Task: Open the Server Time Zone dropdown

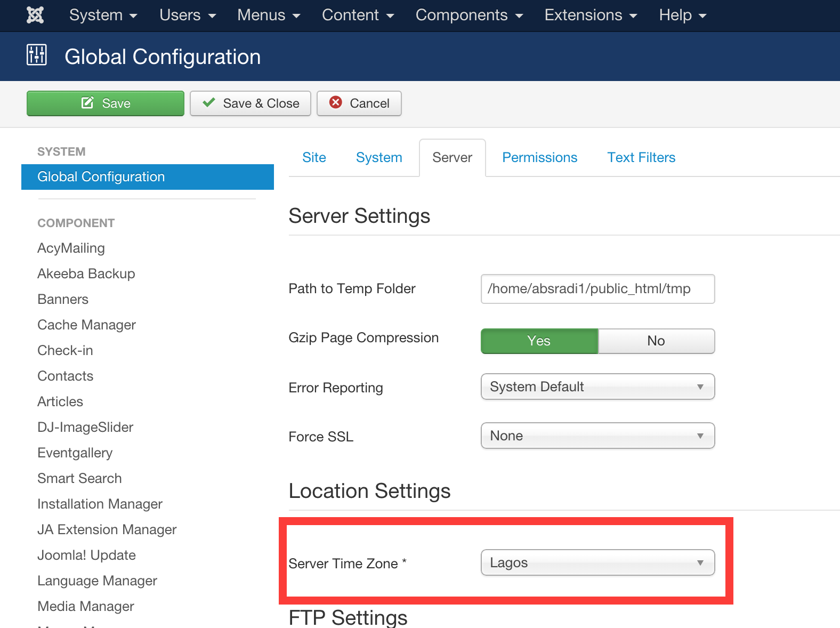Action: pyautogui.click(x=597, y=563)
